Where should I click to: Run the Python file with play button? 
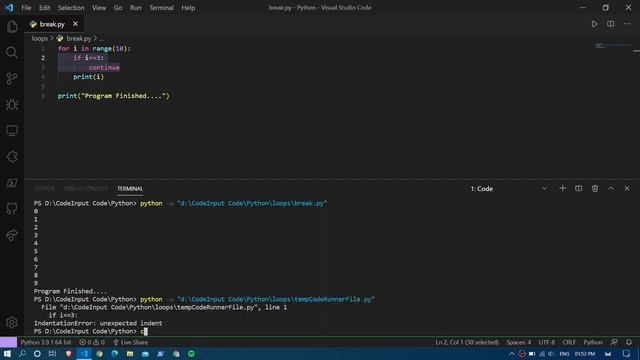pos(594,24)
